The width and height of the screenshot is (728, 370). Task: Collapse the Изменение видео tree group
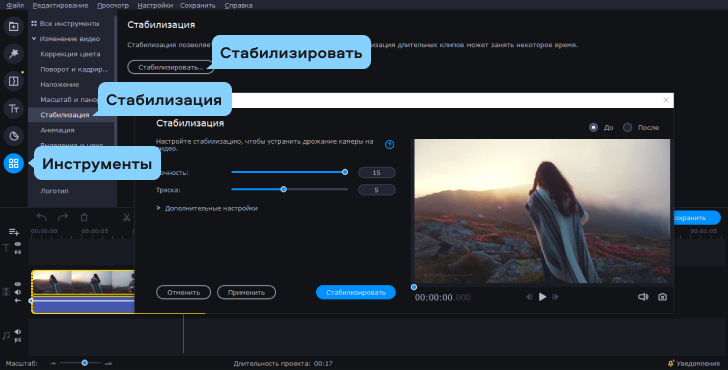[x=34, y=39]
